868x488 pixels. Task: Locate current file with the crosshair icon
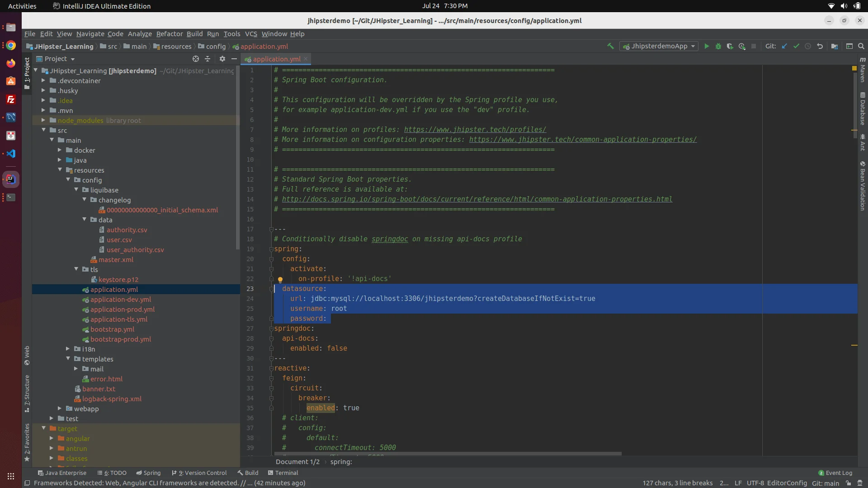pos(196,59)
